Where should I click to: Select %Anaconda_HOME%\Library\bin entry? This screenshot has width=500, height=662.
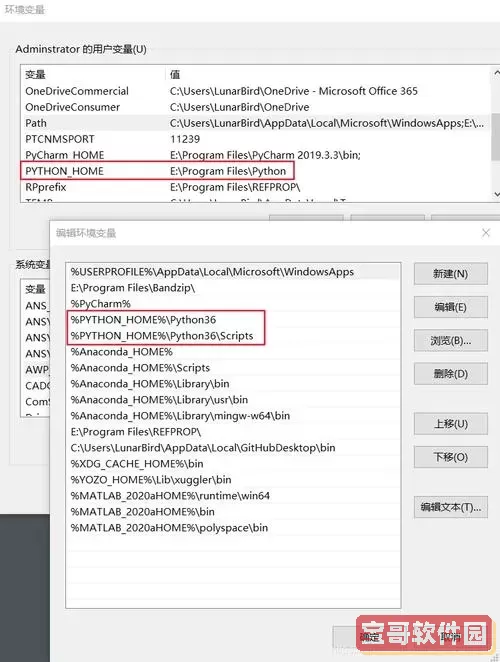[233, 384]
